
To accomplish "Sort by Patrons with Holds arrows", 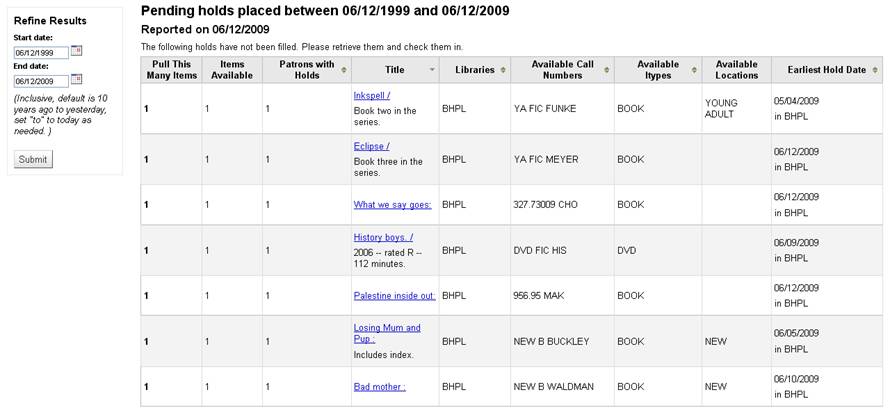I will (344, 70).
